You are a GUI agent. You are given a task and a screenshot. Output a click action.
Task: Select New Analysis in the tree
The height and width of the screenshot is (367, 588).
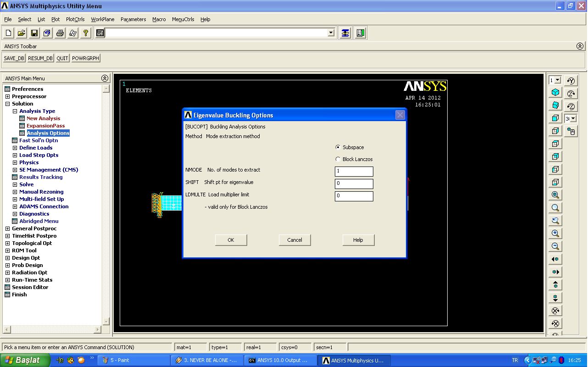43,118
